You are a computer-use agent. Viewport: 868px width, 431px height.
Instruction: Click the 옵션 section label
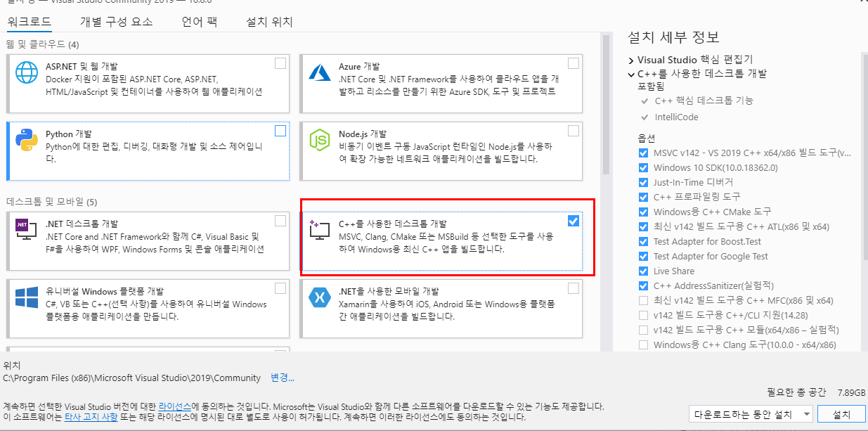pos(646,138)
